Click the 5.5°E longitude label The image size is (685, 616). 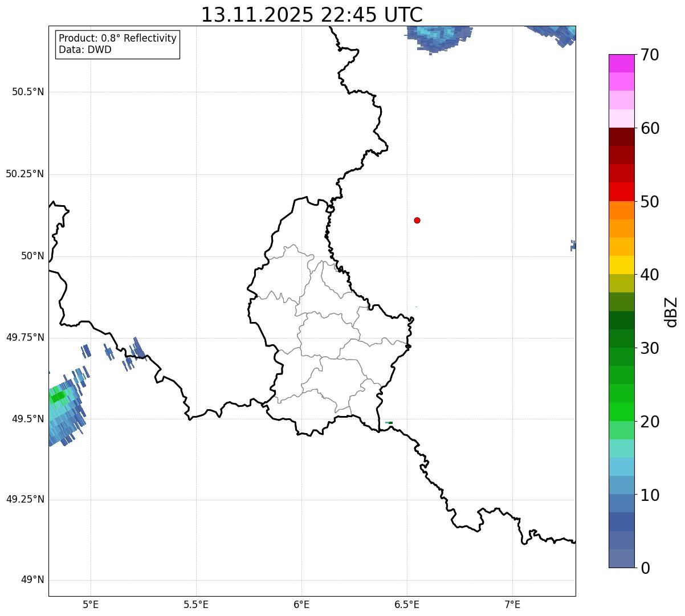click(x=196, y=605)
